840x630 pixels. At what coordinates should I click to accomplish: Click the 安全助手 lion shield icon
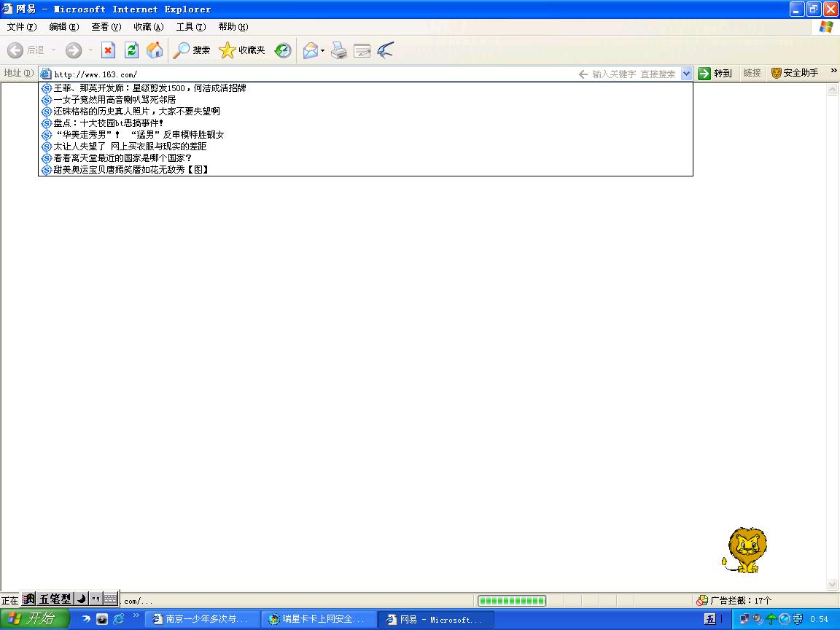(776, 73)
